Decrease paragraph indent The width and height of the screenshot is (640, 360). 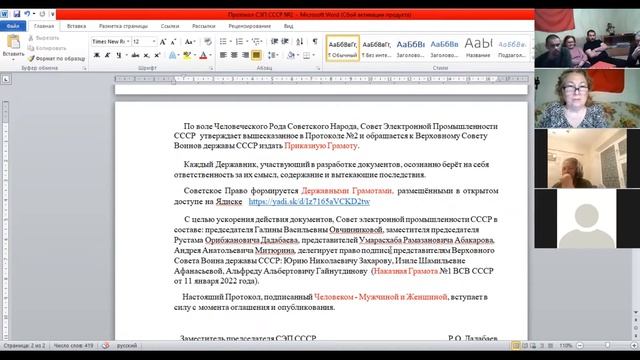(x=274, y=42)
